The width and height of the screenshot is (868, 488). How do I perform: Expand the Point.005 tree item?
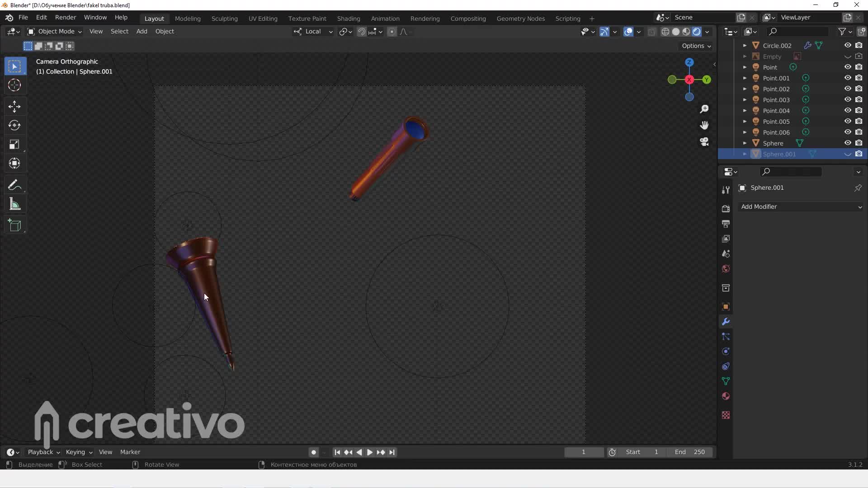click(x=745, y=121)
